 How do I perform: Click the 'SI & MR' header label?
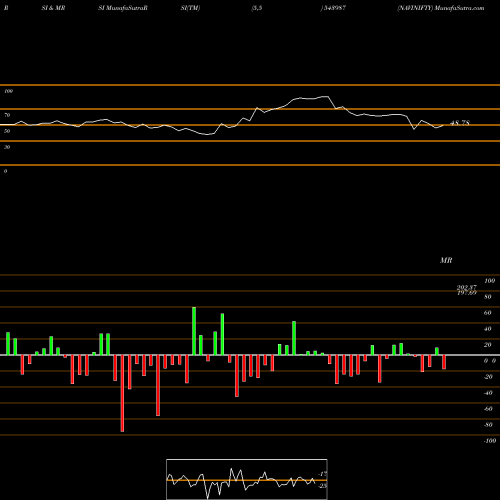(53, 8)
